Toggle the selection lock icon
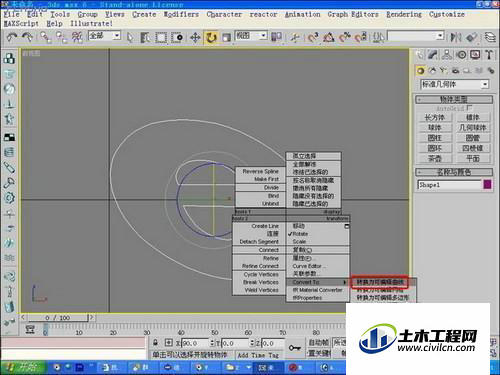The height and width of the screenshot is (375, 500). click(155, 343)
